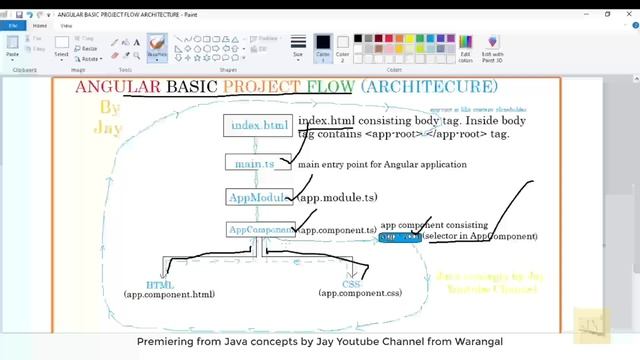This screenshot has height=360, width=640.
Task: Click the 'index.html' box on canvas
Action: click(x=258, y=125)
